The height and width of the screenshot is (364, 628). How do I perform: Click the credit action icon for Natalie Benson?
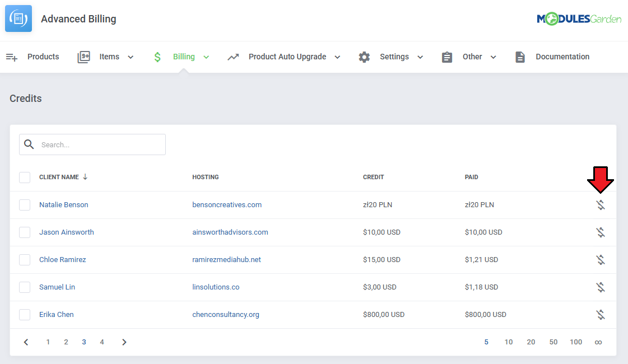(x=601, y=205)
